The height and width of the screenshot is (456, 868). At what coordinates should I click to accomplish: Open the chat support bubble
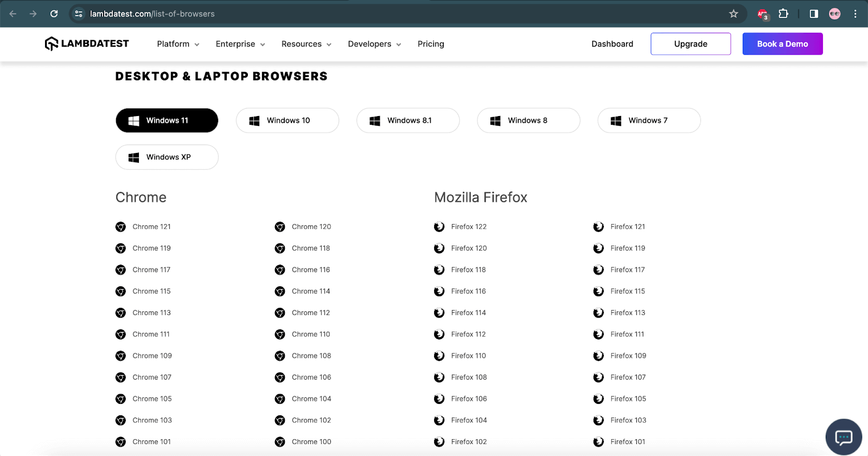tap(844, 437)
